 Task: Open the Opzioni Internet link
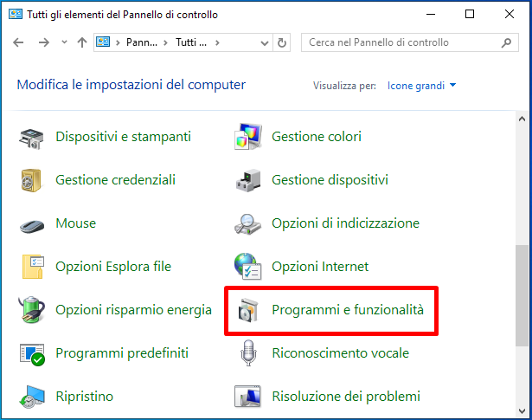(320, 267)
